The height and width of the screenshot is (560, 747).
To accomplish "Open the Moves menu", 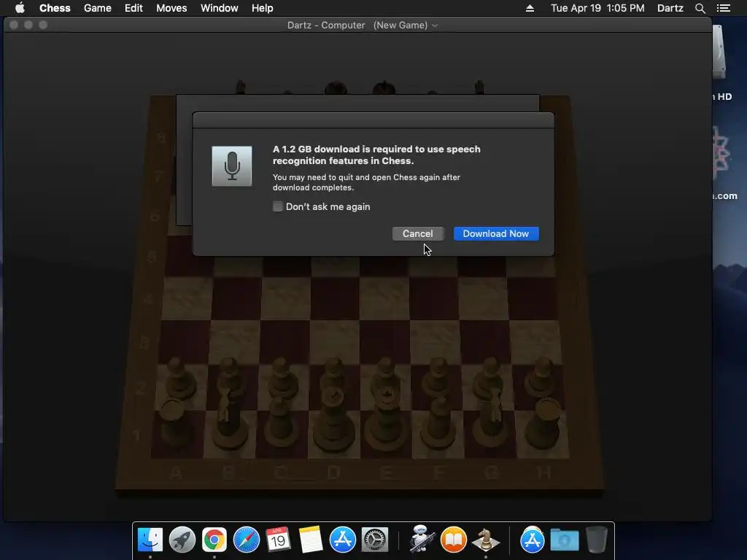I will [x=171, y=8].
